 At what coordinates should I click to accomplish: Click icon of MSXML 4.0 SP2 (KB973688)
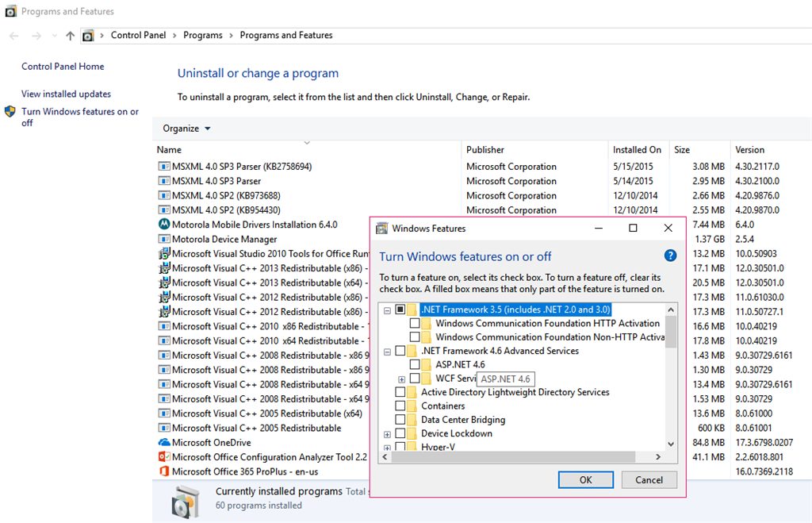164,195
